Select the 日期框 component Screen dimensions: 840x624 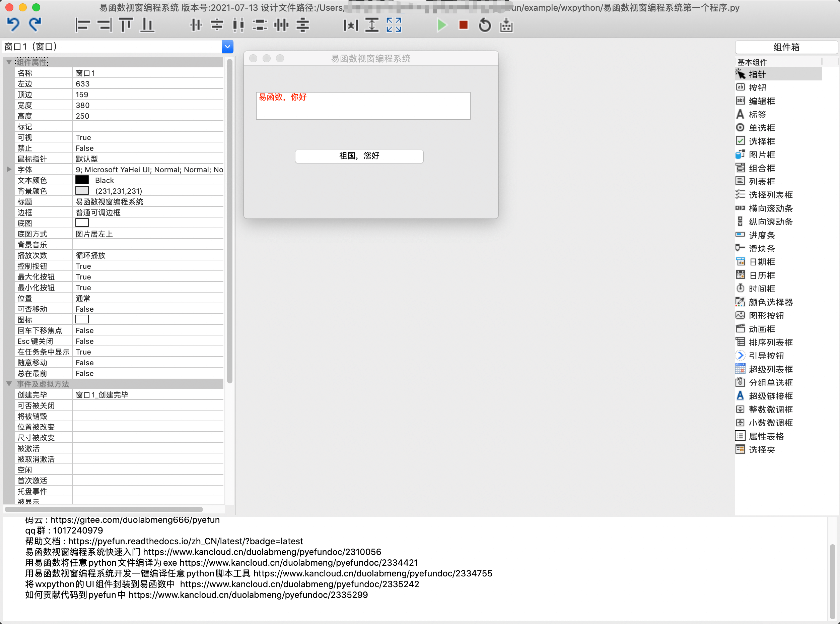(x=778, y=262)
